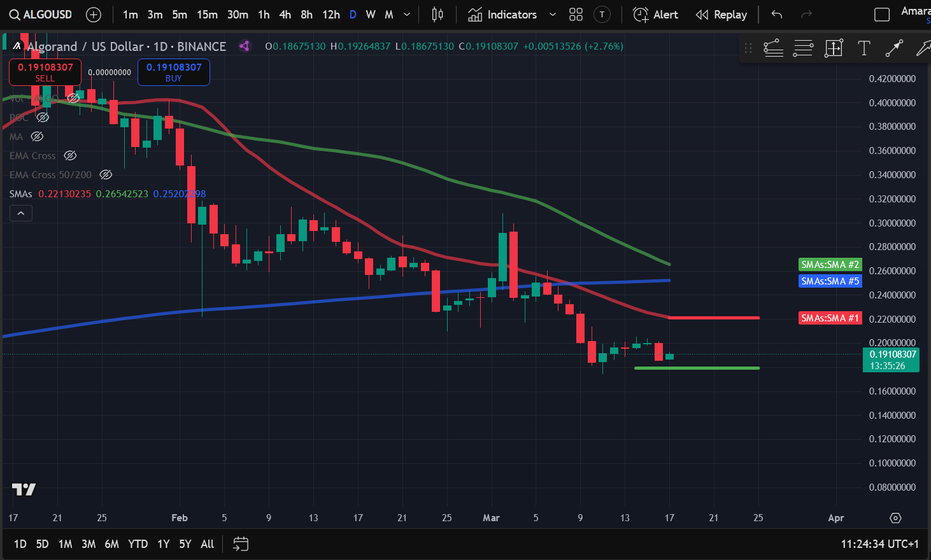
Task: Open timezone menu at 11:24:34 UTC+1
Action: [x=879, y=544]
